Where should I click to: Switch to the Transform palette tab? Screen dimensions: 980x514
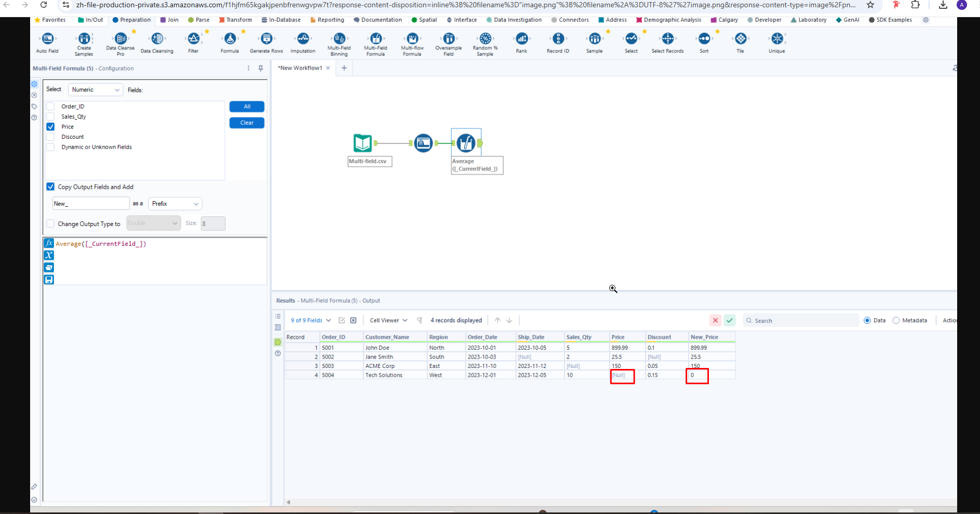click(235, 20)
